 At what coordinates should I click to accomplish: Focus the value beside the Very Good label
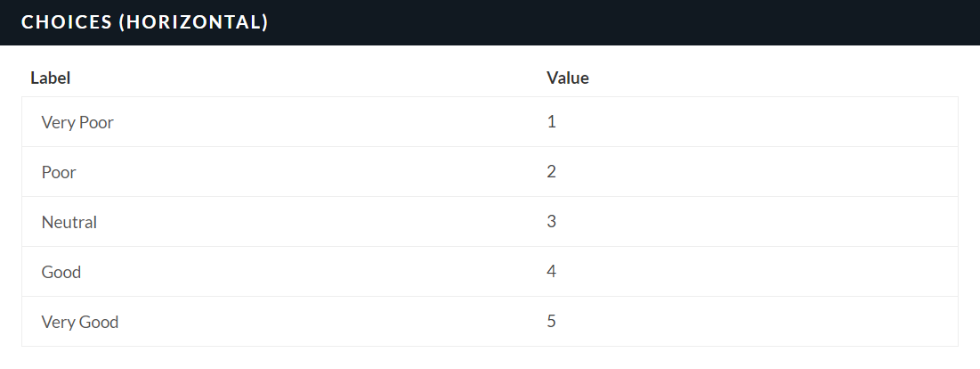pyautogui.click(x=552, y=322)
